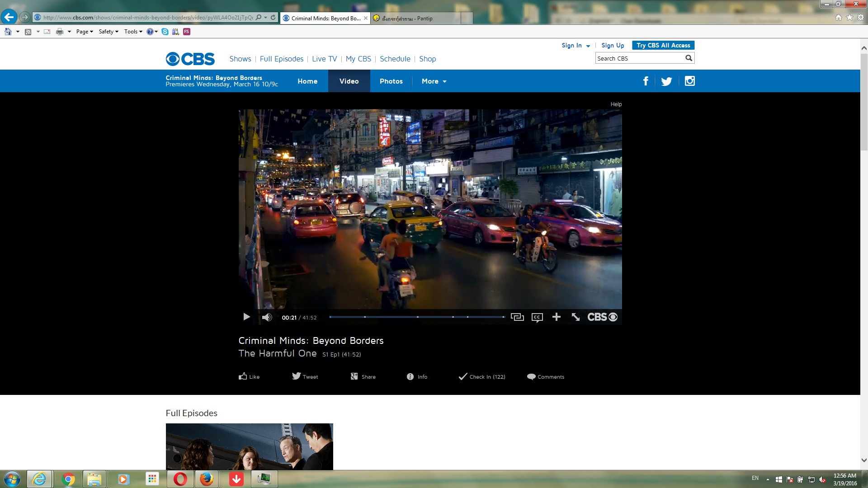Screen dimensions: 868x488
Task: Click the CBS logo
Action: 190,59
